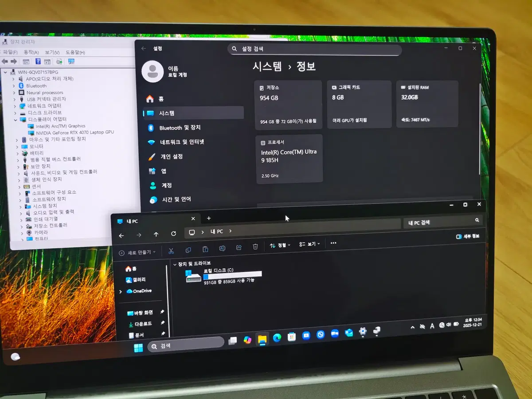Click the blue help icon in Device Manager toolbar
The image size is (532, 399).
38,61
